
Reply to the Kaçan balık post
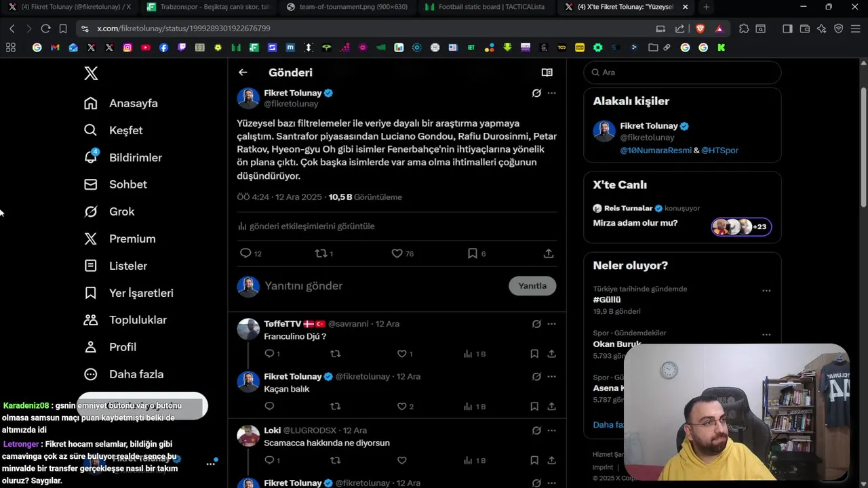[269, 407]
